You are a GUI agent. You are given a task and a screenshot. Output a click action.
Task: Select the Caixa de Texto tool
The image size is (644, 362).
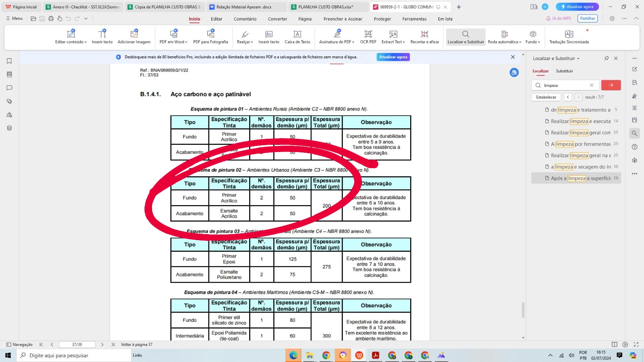click(297, 37)
